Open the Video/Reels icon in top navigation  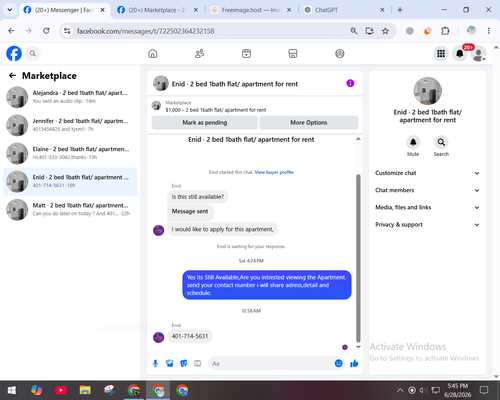(246, 53)
